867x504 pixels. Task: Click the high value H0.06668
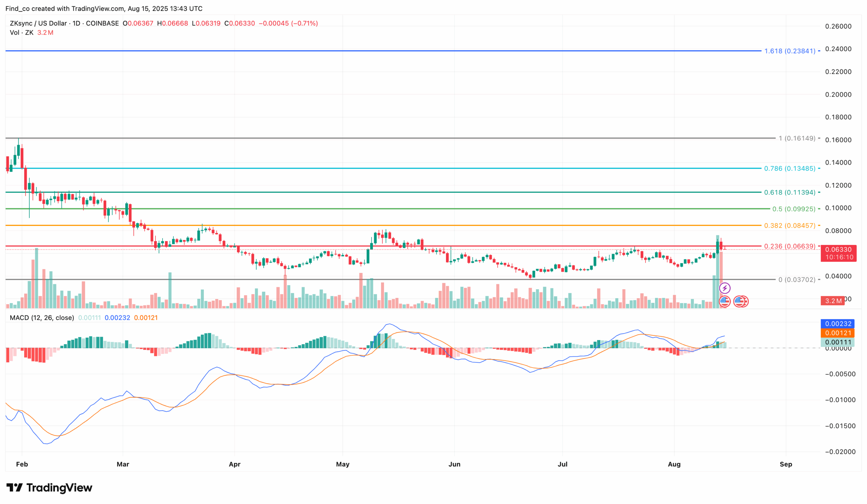point(173,23)
